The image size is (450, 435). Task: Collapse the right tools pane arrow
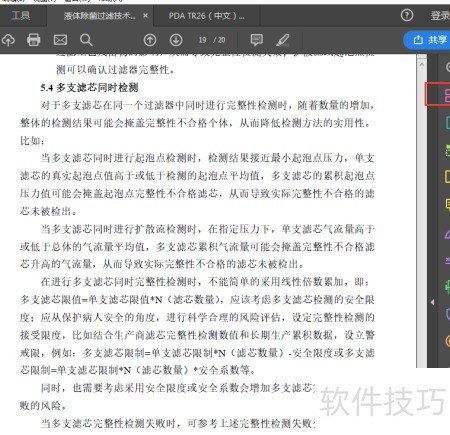pyautogui.click(x=432, y=302)
